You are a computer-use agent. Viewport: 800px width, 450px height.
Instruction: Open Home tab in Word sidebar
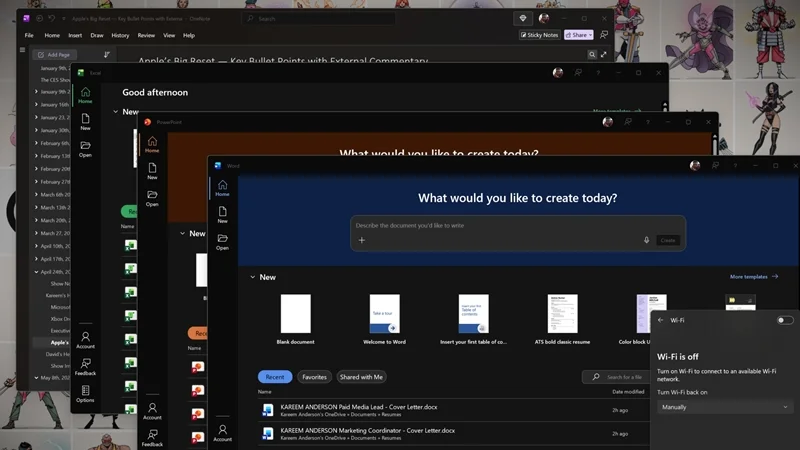pos(222,188)
